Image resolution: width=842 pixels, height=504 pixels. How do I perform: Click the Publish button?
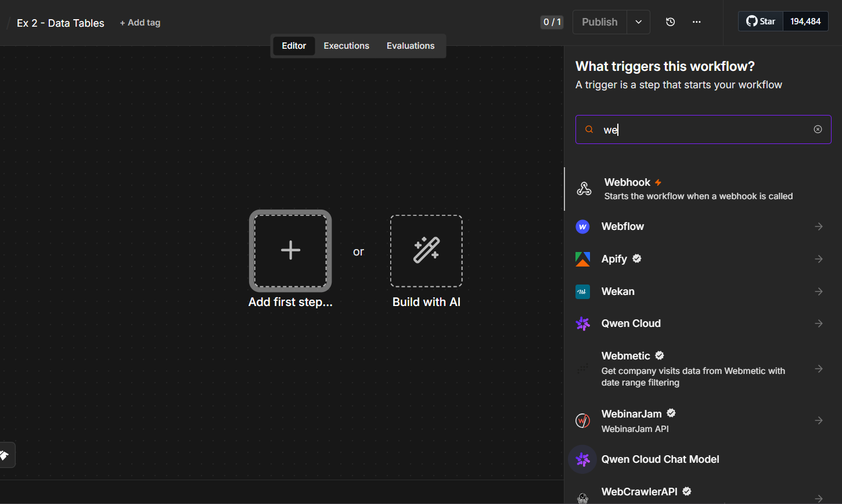pos(600,22)
